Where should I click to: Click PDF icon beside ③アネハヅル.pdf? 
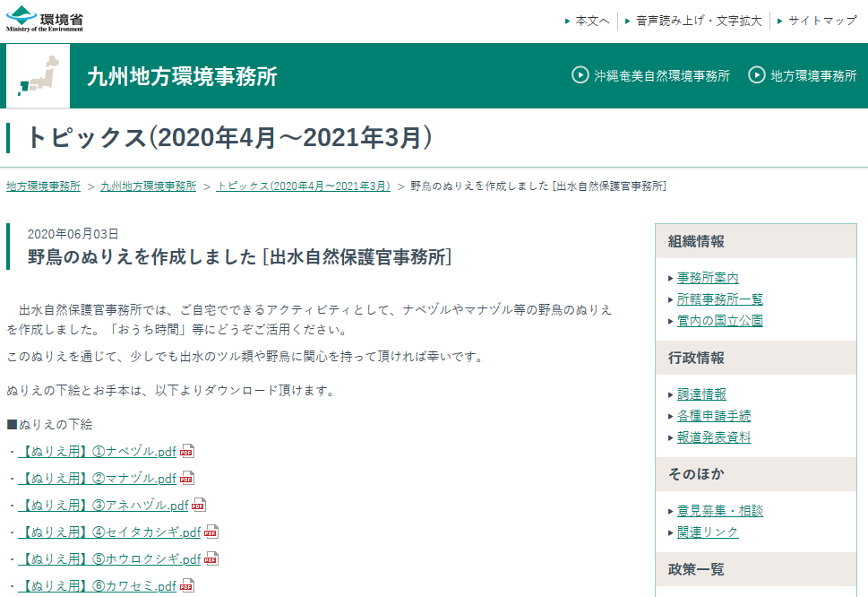point(199,506)
